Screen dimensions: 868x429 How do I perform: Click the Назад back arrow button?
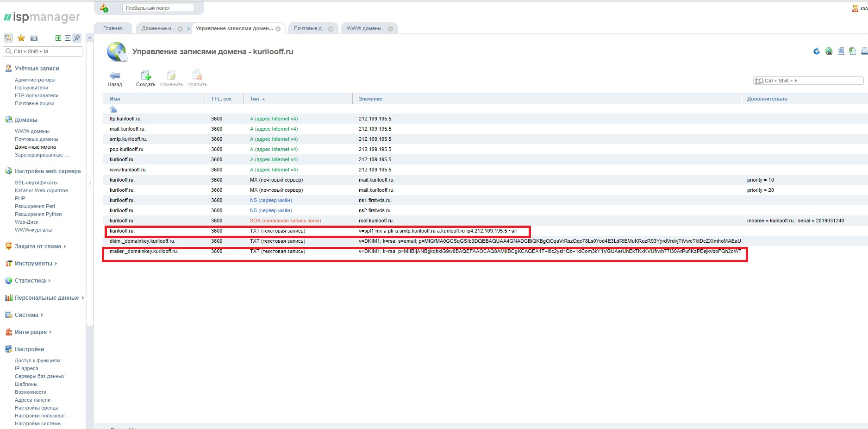(x=115, y=79)
